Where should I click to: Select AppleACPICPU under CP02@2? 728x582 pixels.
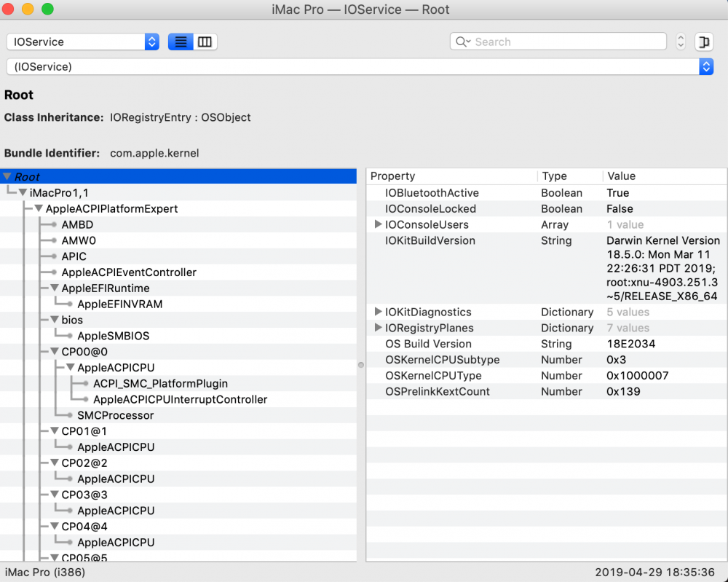(116, 479)
